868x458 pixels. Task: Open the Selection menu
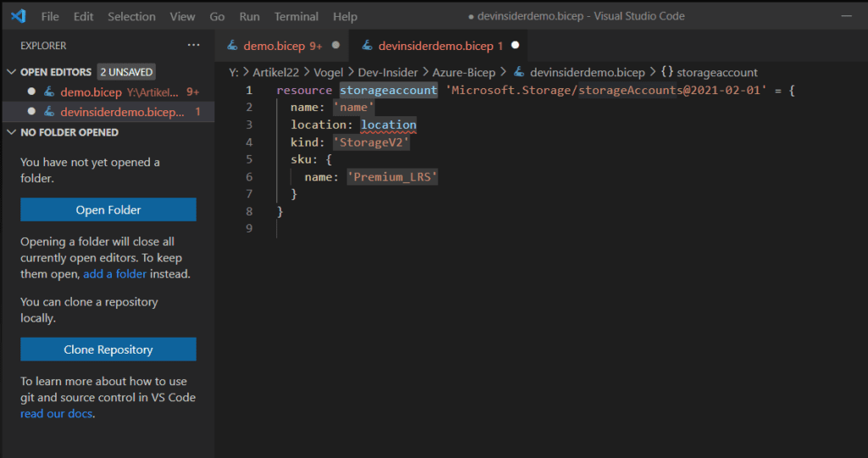coord(131,17)
